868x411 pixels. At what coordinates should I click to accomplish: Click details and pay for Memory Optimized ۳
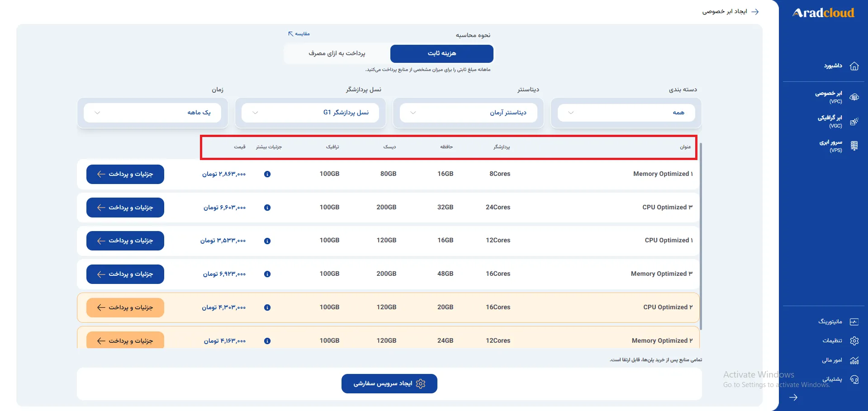pyautogui.click(x=125, y=274)
